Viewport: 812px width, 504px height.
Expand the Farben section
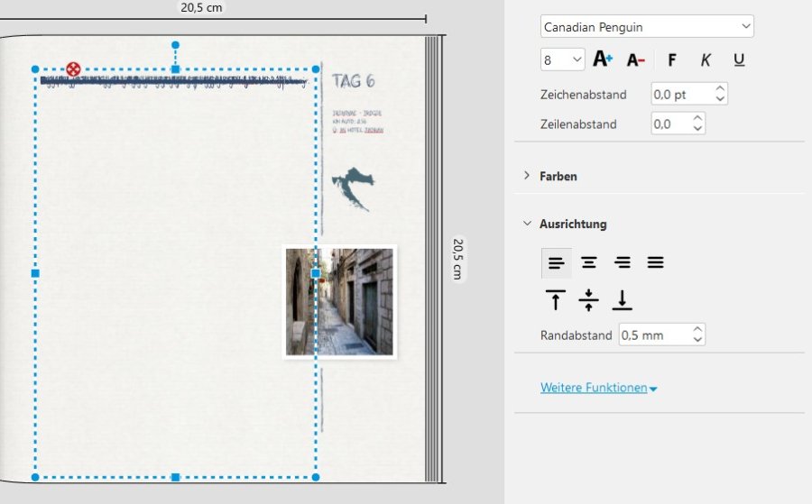pos(558,176)
